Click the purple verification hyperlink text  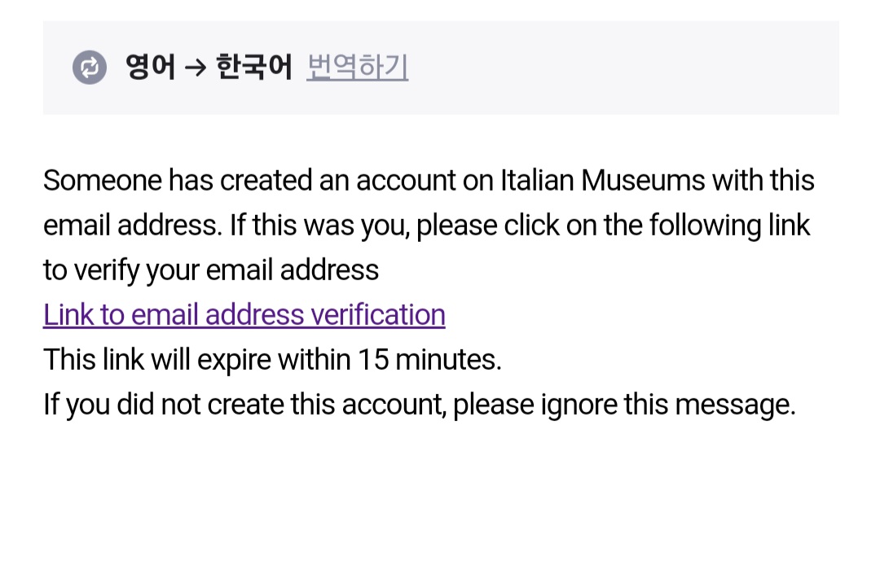point(244,314)
